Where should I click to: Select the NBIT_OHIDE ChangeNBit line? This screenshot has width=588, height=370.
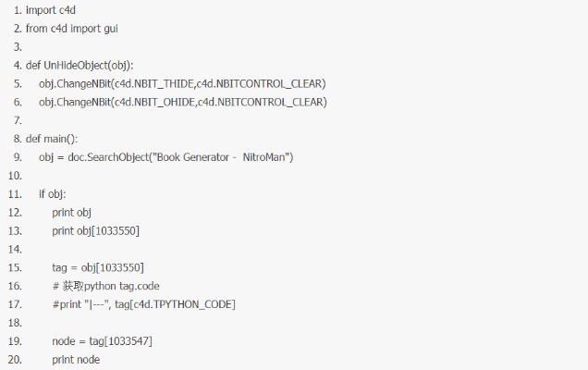pyautogui.click(x=182, y=102)
